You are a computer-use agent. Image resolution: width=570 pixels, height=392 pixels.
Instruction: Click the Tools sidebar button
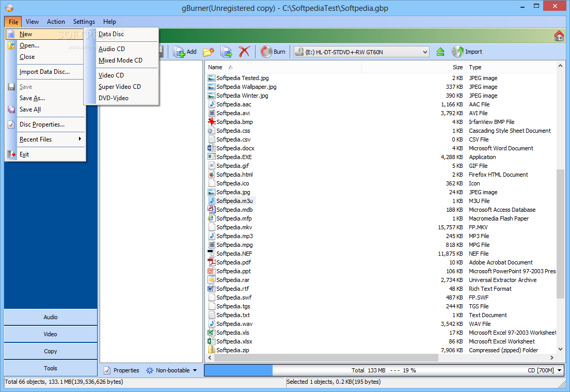(x=51, y=368)
